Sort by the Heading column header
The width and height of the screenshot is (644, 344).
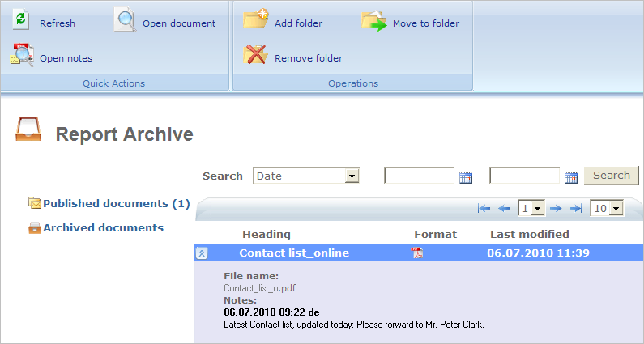(x=267, y=235)
